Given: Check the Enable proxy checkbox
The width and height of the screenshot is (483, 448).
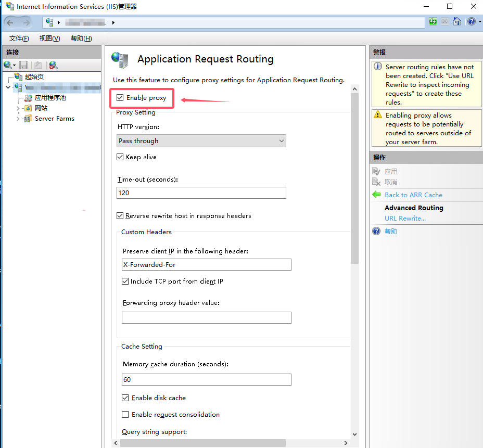Looking at the screenshot, I should pos(120,98).
